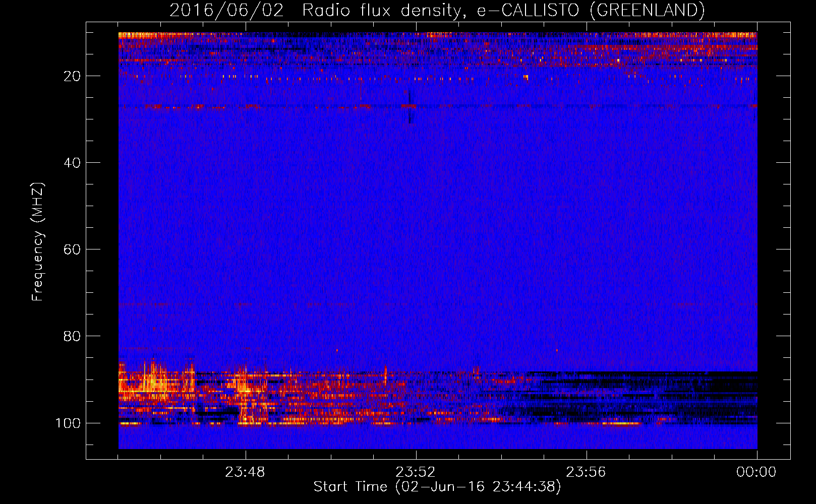Image resolution: width=816 pixels, height=504 pixels.
Task: Click the frequency tick label '100'
Action: (x=68, y=423)
